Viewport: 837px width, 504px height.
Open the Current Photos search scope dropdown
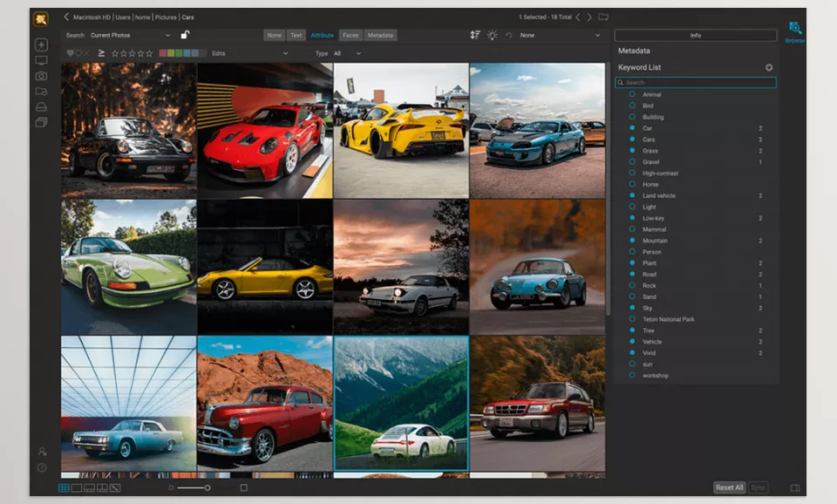(130, 35)
